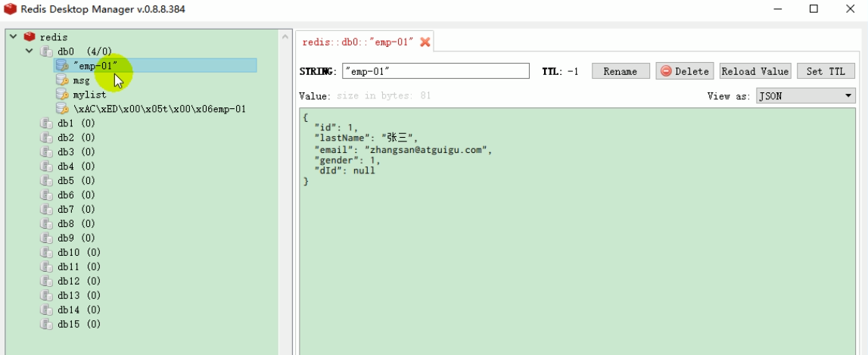Click the db5 database icon

(x=46, y=181)
